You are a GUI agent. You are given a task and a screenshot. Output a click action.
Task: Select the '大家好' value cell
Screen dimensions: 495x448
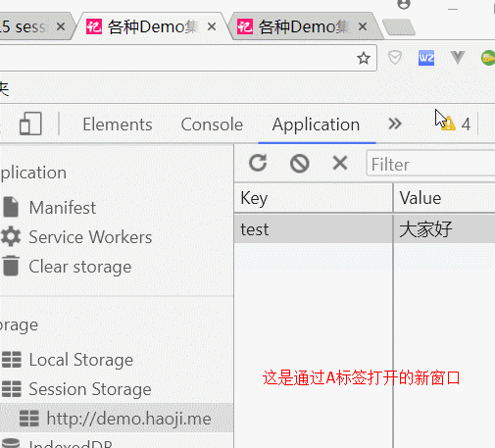(445, 228)
